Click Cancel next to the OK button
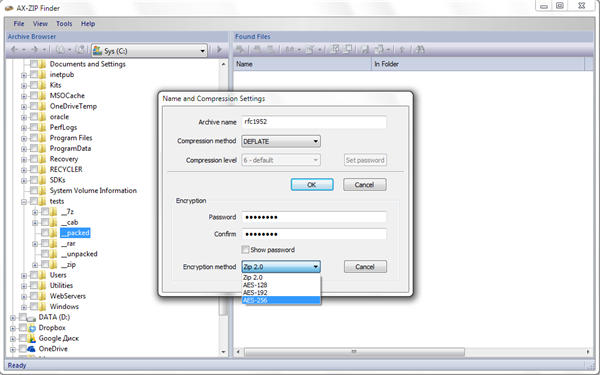 (x=364, y=185)
